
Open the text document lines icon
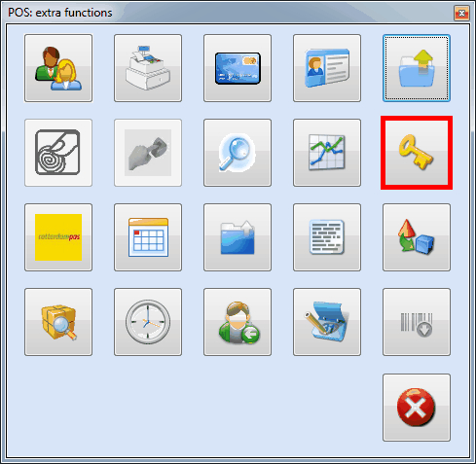[x=327, y=237]
